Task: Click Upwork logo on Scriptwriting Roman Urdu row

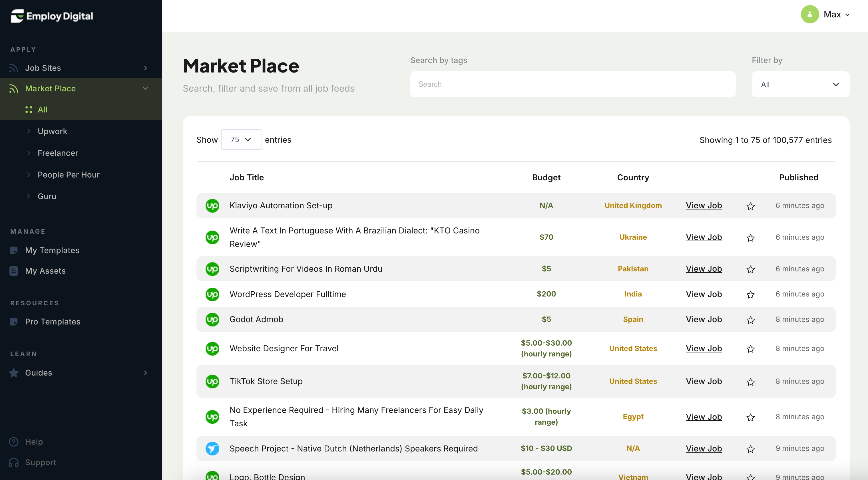Action: [x=212, y=269]
